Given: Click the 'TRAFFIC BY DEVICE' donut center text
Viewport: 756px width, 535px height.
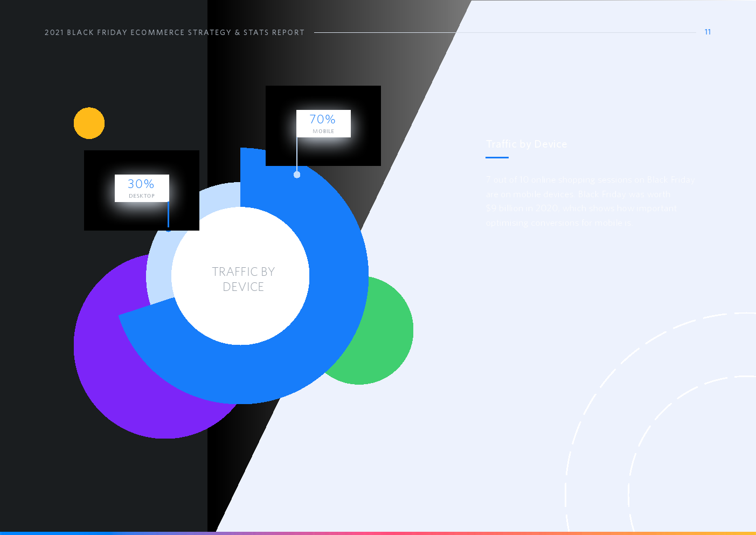Looking at the screenshot, I should tap(243, 279).
